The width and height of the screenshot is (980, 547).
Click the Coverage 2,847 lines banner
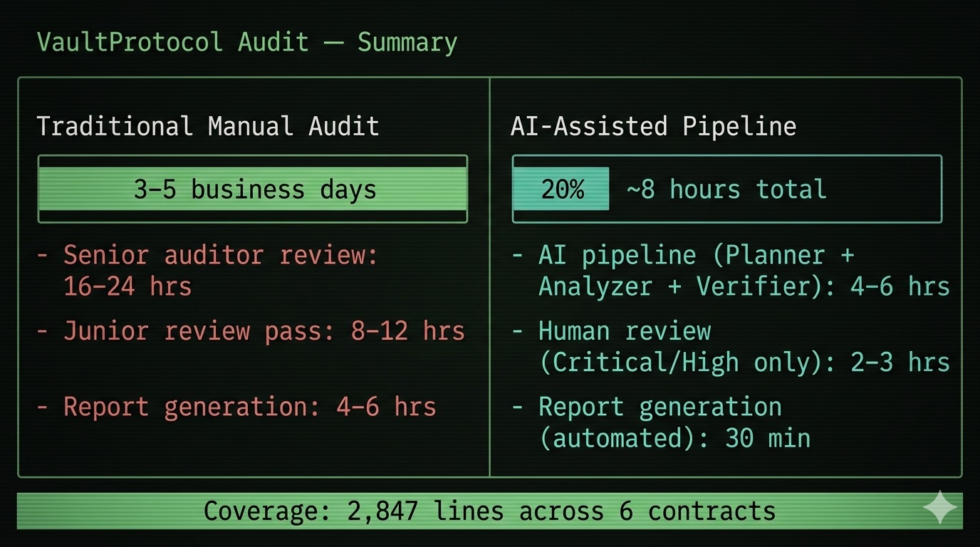pos(490,510)
